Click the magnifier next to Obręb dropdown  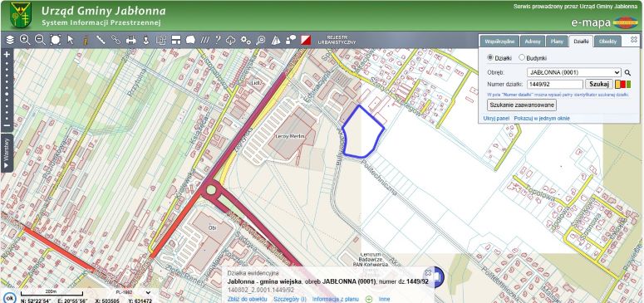tap(627, 73)
